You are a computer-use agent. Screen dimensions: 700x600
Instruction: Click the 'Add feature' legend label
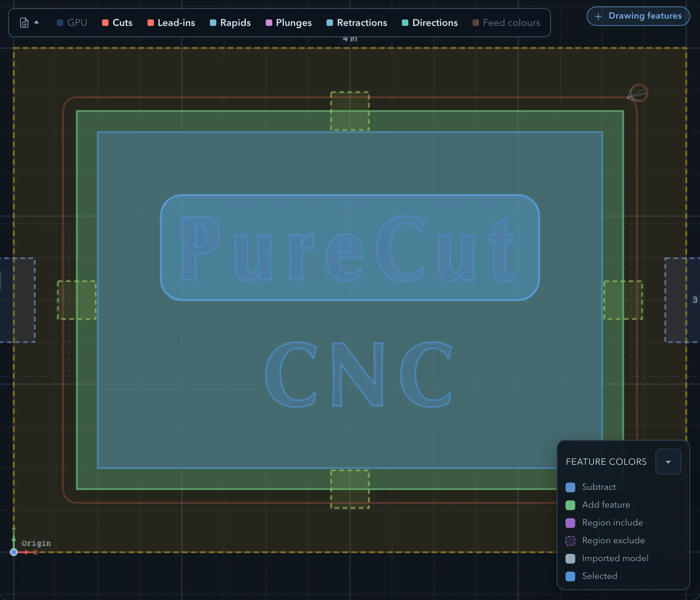(x=606, y=505)
